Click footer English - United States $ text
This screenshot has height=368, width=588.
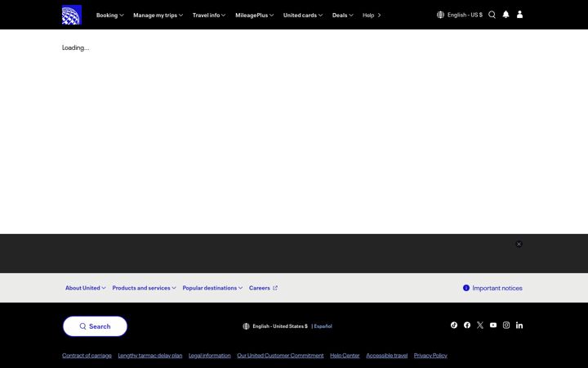(x=280, y=326)
